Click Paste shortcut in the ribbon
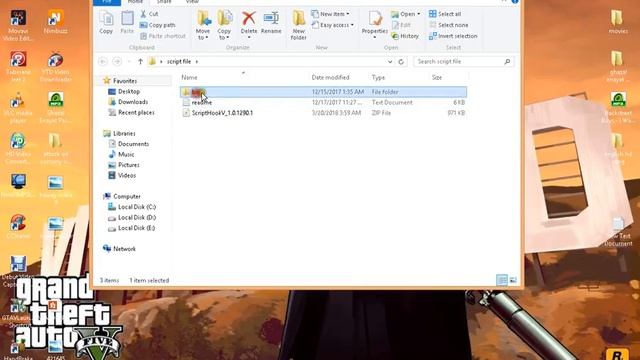The width and height of the screenshot is (640, 360). coord(163,36)
